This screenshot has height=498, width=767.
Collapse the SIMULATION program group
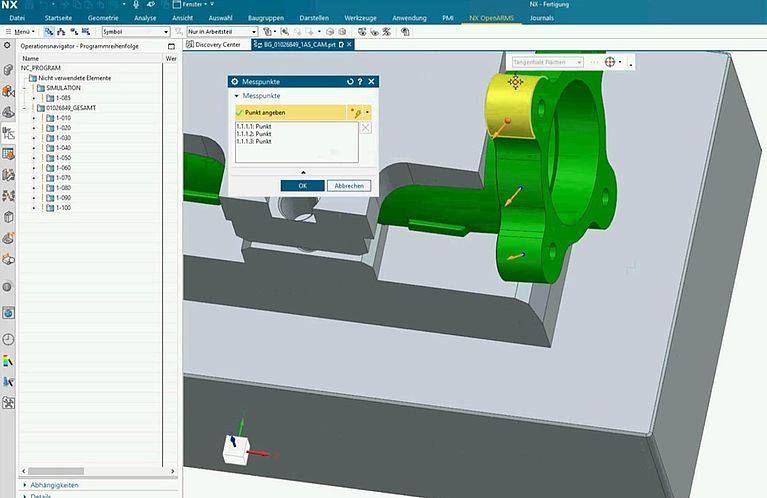click(x=24, y=88)
